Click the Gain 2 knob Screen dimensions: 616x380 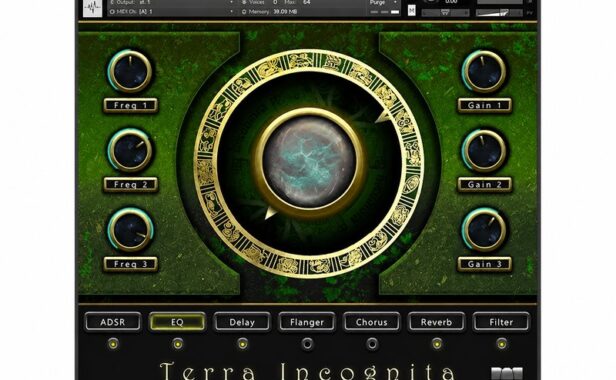click(484, 151)
